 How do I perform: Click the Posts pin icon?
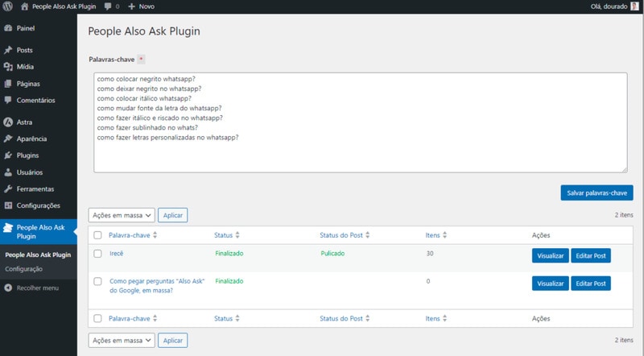click(8, 50)
